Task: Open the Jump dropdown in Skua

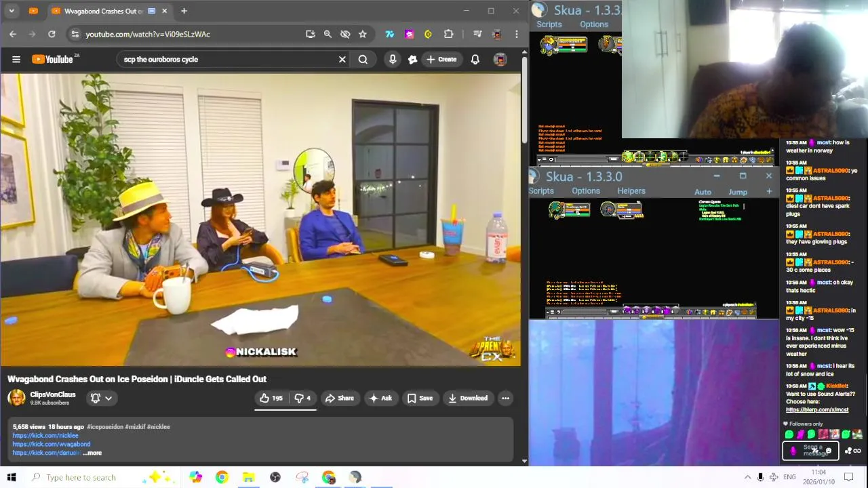Action: [x=738, y=192]
